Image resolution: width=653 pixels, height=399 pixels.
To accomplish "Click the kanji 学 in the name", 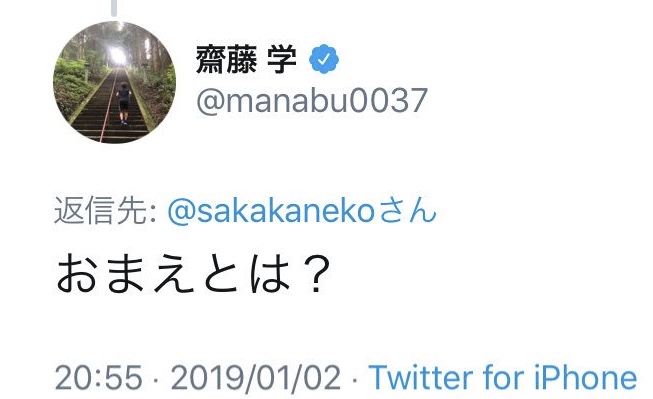I will pyautogui.click(x=282, y=60).
